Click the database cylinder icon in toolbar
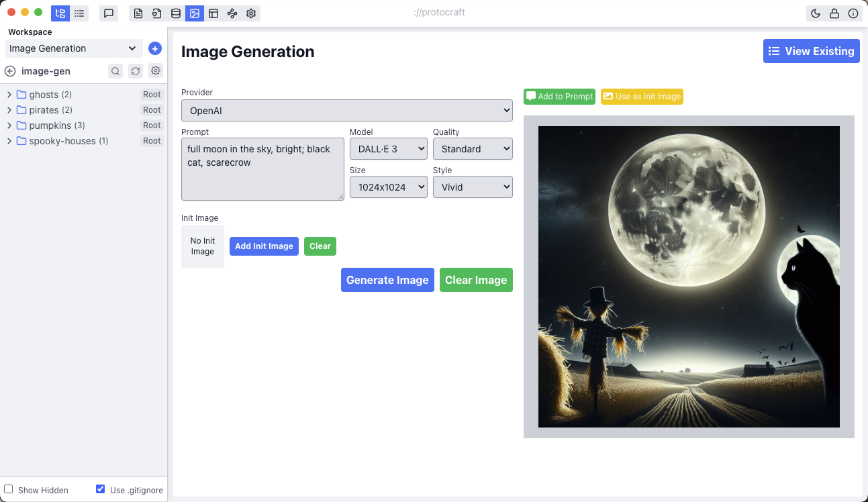 tap(176, 13)
